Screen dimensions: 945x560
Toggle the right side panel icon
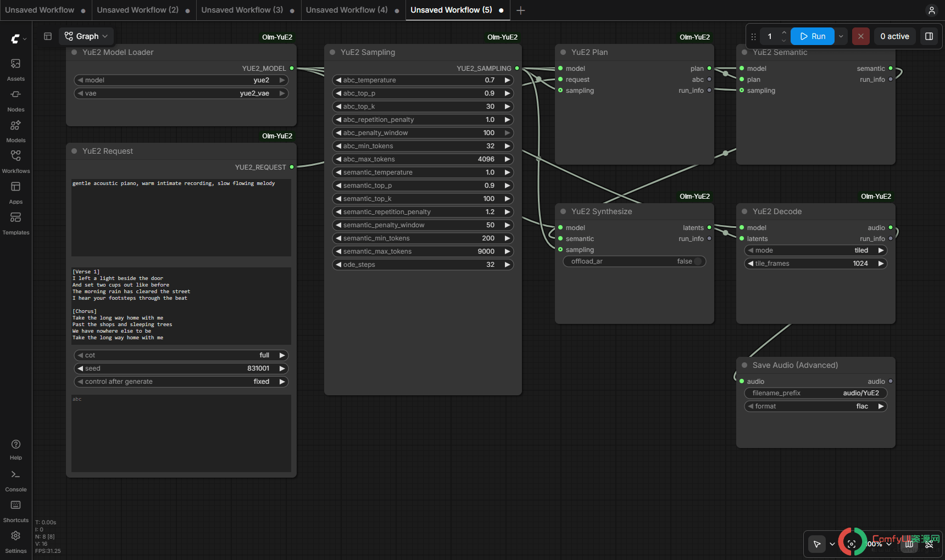(929, 36)
